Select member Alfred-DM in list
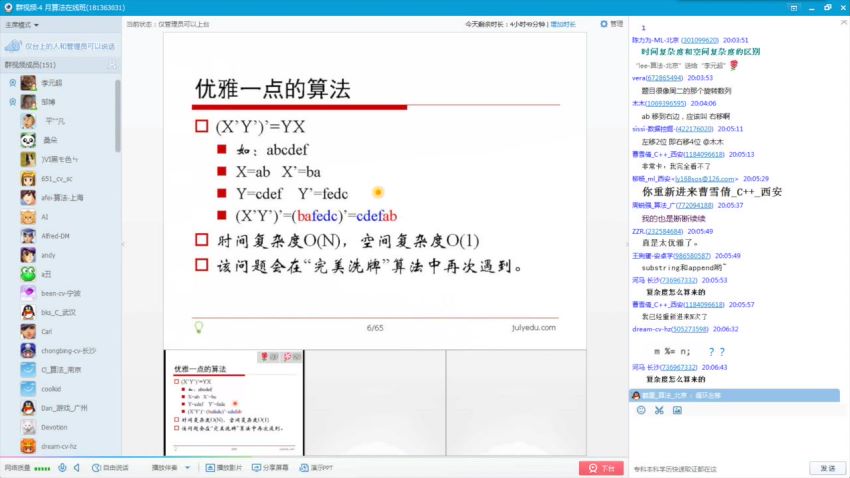Viewport: 850px width, 478px height. 55,236
